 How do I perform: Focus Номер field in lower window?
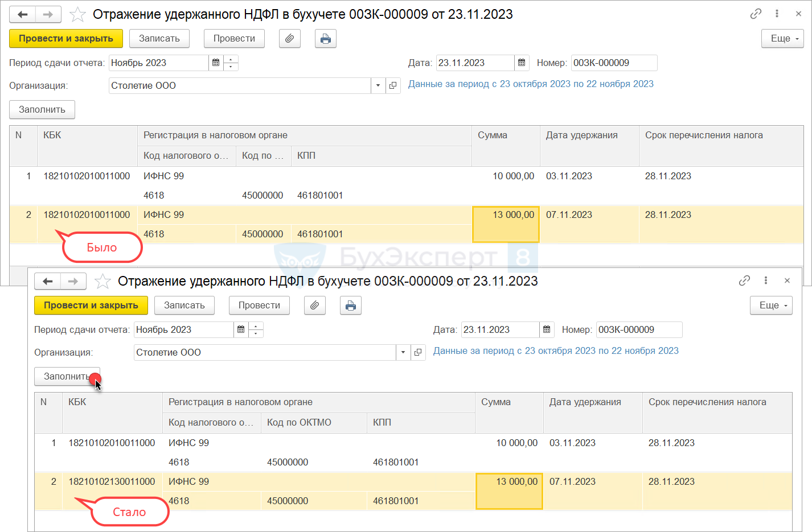tap(639, 330)
